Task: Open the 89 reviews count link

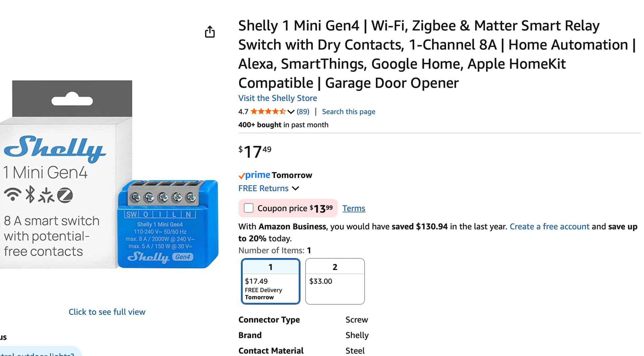Action: (x=303, y=112)
